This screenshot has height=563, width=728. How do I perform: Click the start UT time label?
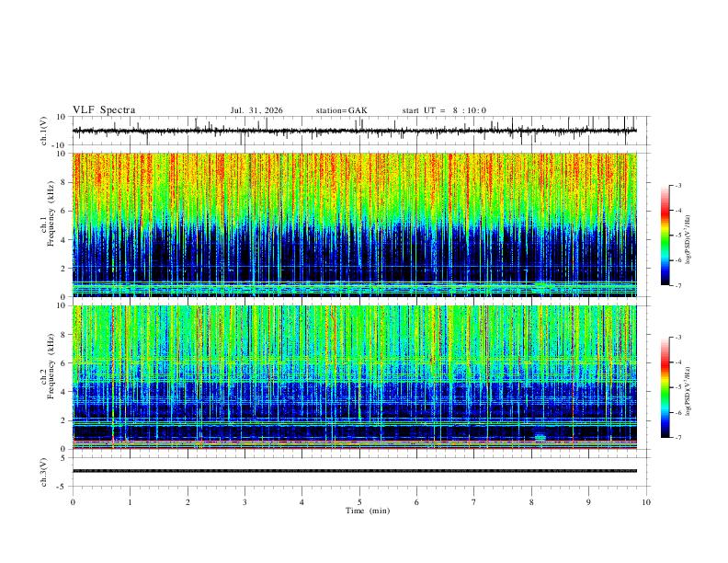coord(444,110)
